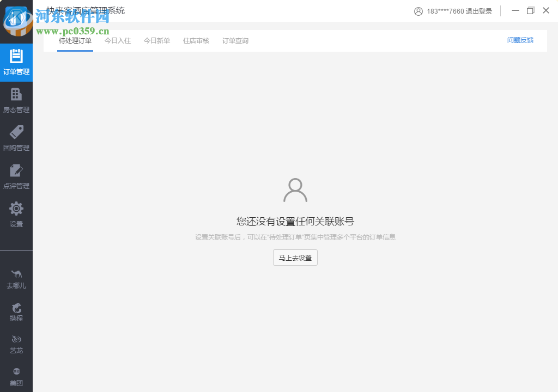Open the 今日新单 tab

coord(157,40)
